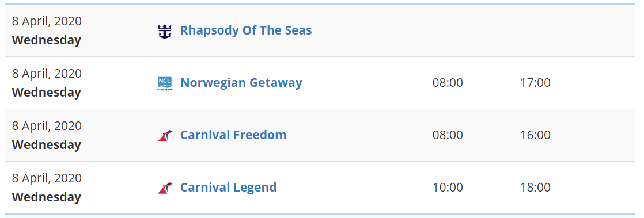
Task: Select the 08:00 arrival time for Norwegian Getaway
Action: click(x=448, y=83)
